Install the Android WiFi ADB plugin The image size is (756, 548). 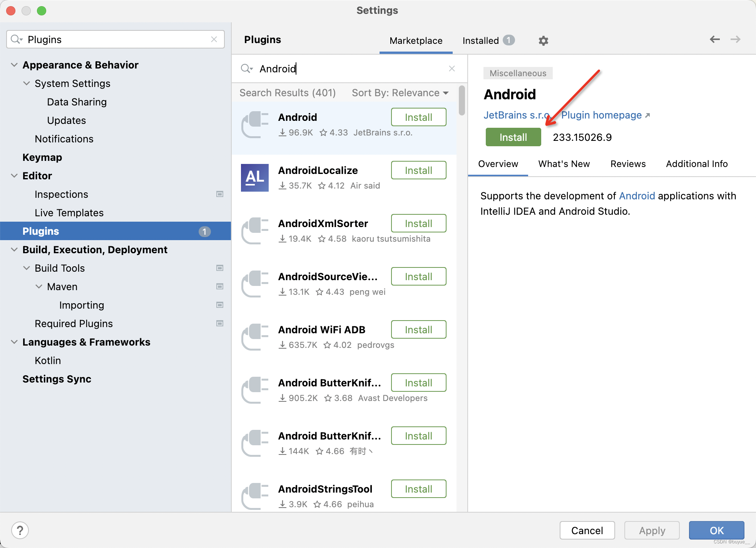(418, 330)
